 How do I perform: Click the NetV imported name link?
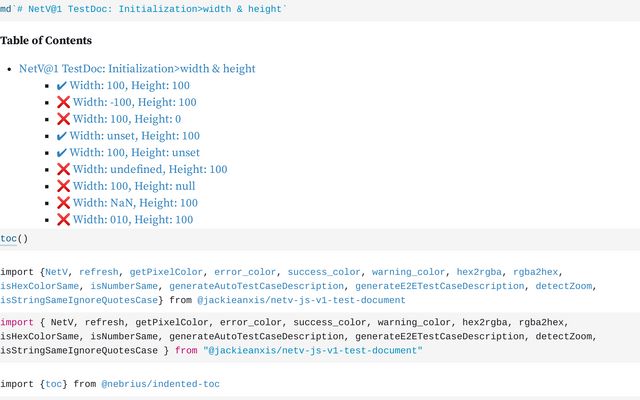56,272
